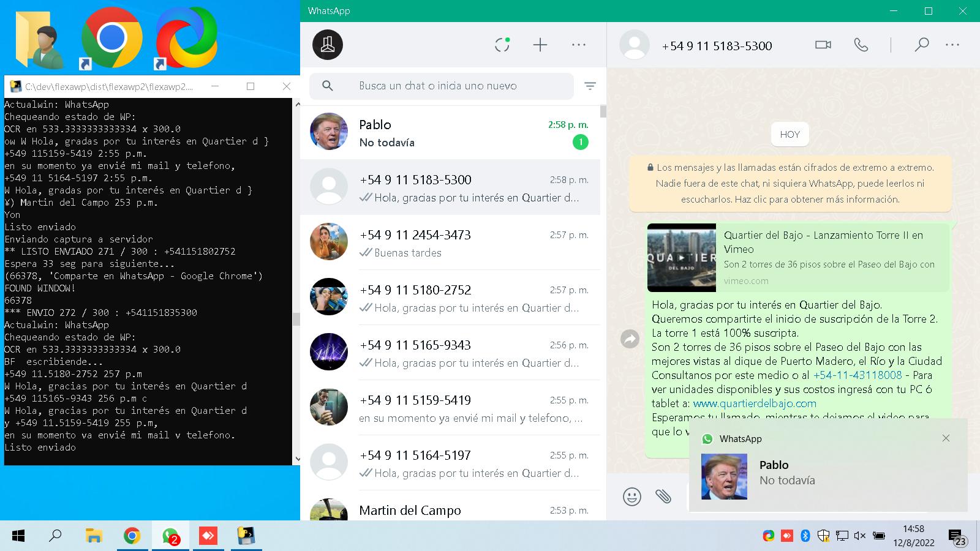The width and height of the screenshot is (980, 551).
Task: Open chat list three-dots menu
Action: pyautogui.click(x=579, y=45)
